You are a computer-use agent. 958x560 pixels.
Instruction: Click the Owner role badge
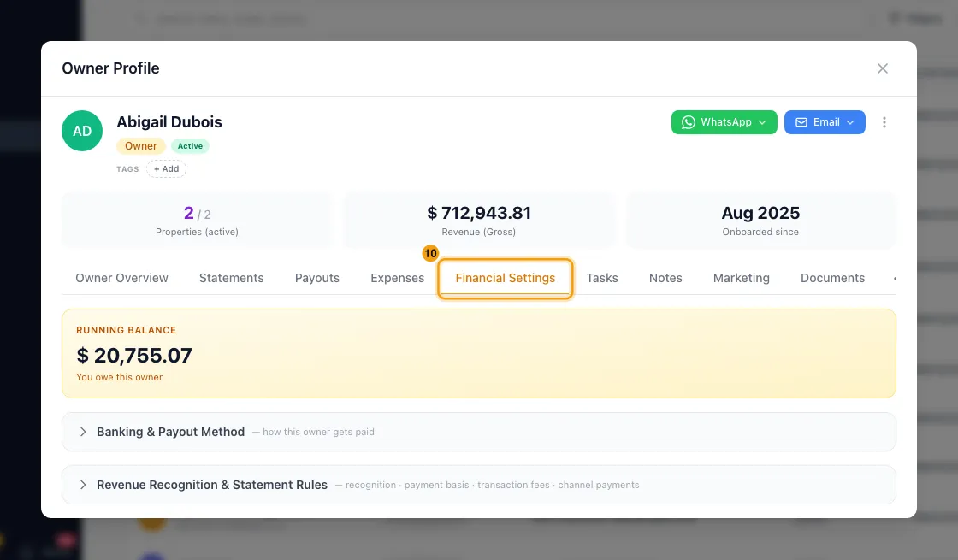[x=141, y=146]
